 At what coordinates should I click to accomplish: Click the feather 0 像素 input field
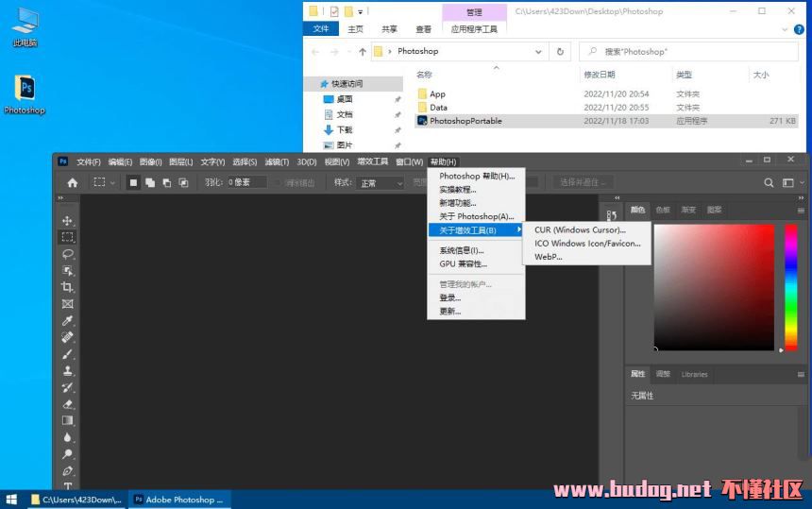247,182
